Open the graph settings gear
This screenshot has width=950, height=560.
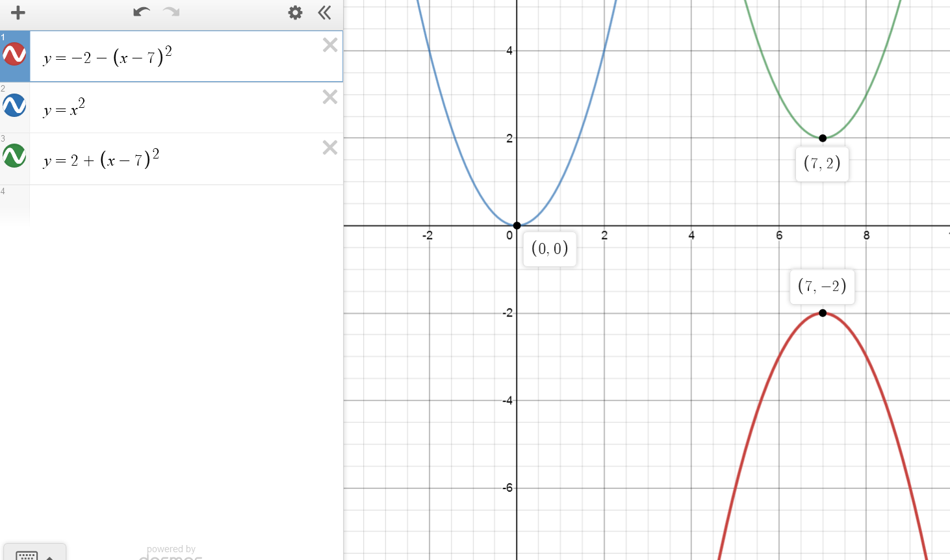pyautogui.click(x=295, y=13)
